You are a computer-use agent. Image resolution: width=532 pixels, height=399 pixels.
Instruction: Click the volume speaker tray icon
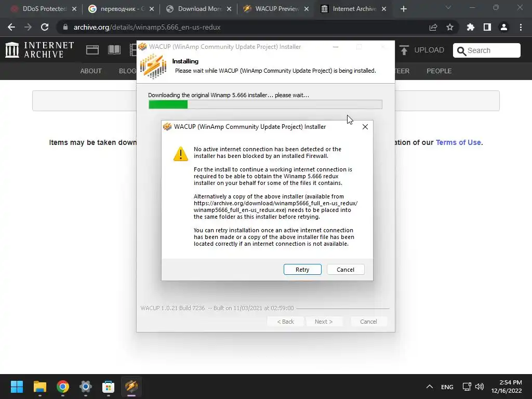coord(480,387)
